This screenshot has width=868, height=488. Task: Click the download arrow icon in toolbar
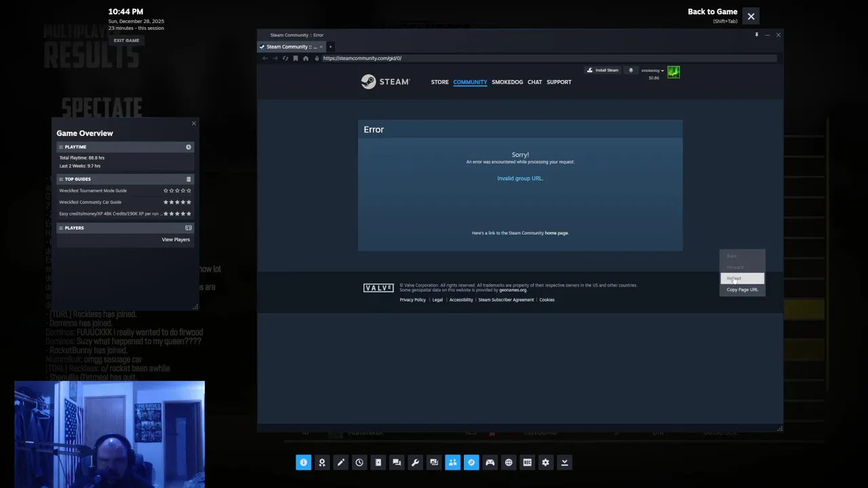tap(564, 462)
